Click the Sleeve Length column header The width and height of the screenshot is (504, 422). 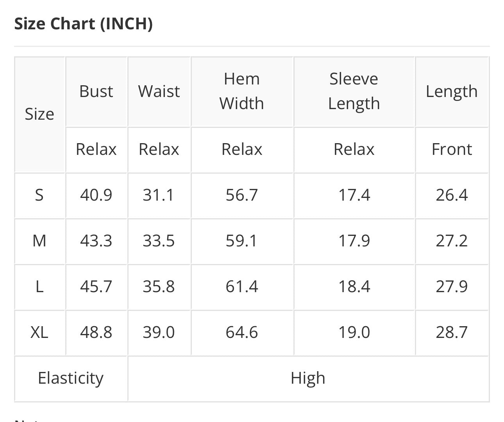[x=354, y=91]
